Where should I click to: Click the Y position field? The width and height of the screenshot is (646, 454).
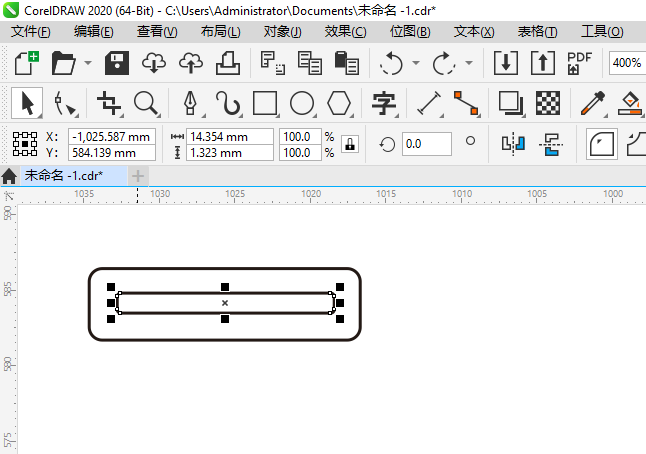click(x=112, y=153)
